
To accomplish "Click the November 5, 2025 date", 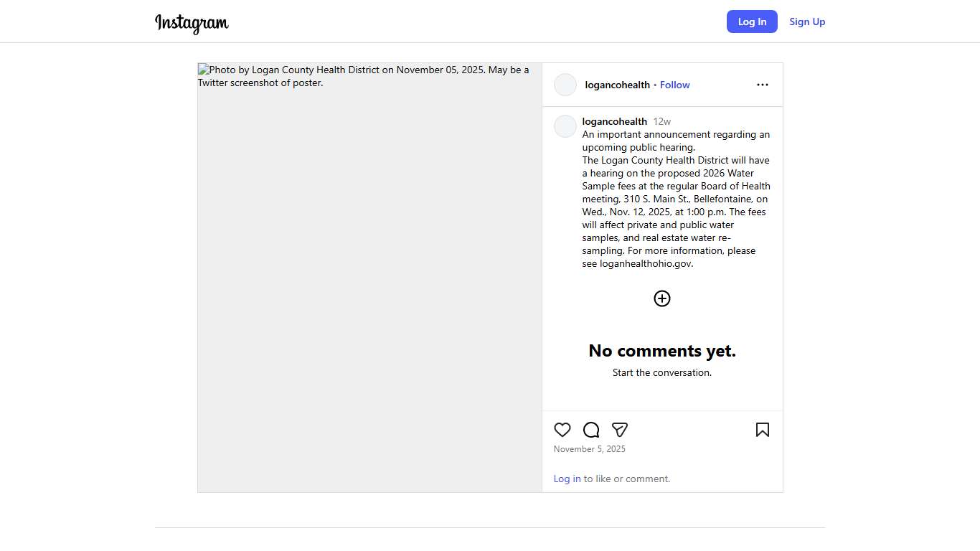I will coord(589,449).
